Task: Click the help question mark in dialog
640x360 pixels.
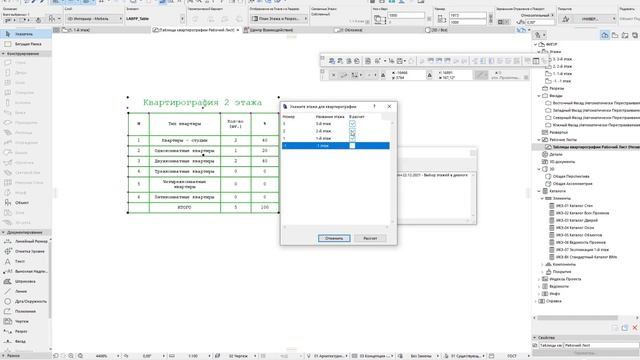Action: (374, 106)
